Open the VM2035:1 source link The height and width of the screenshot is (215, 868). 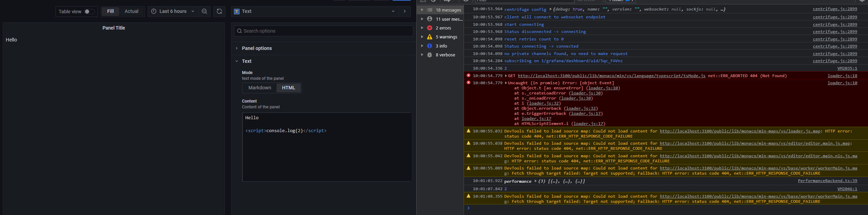point(847,68)
